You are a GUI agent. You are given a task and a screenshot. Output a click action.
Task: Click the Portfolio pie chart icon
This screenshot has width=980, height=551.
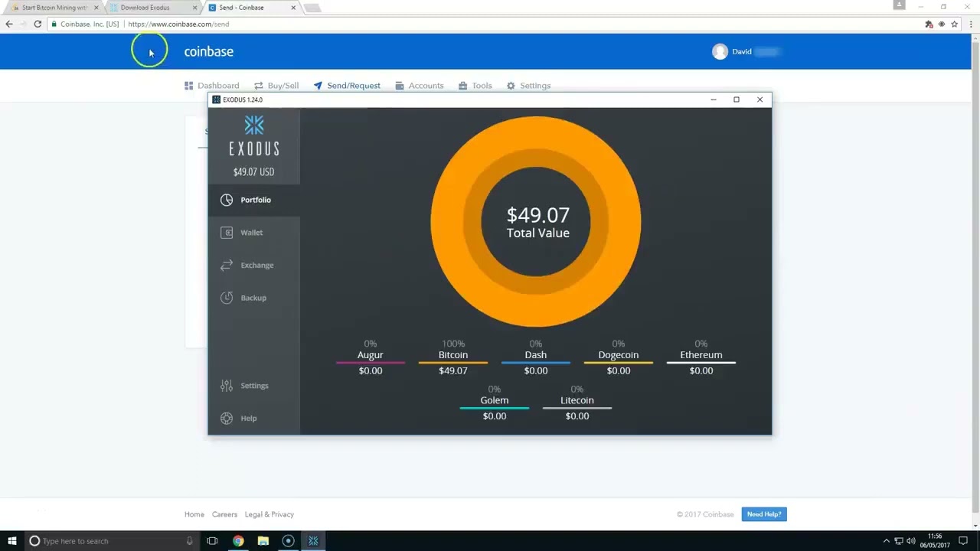[x=227, y=200]
